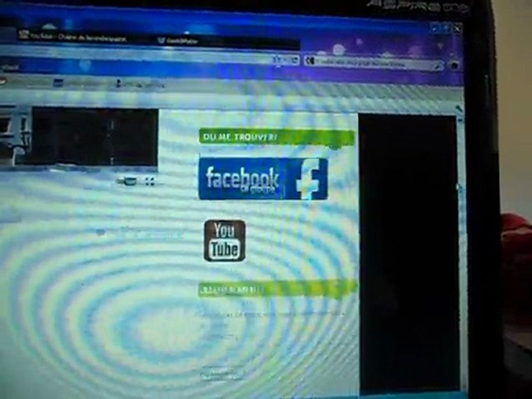Click the bookmark star in address bar

(x=277, y=61)
